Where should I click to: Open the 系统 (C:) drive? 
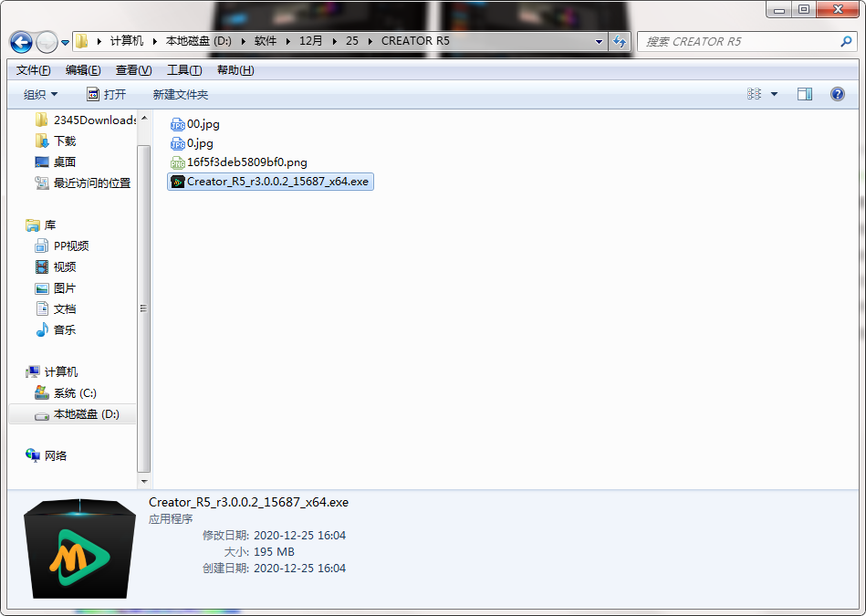(65, 392)
